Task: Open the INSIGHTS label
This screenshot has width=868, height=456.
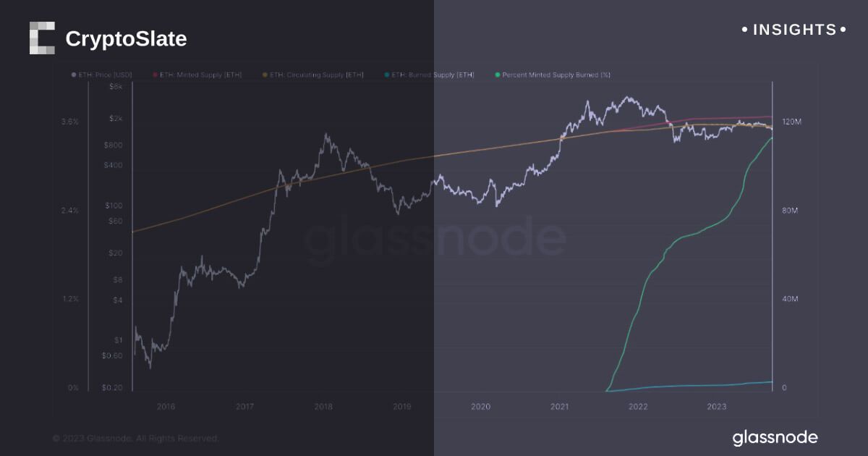Action: (794, 30)
